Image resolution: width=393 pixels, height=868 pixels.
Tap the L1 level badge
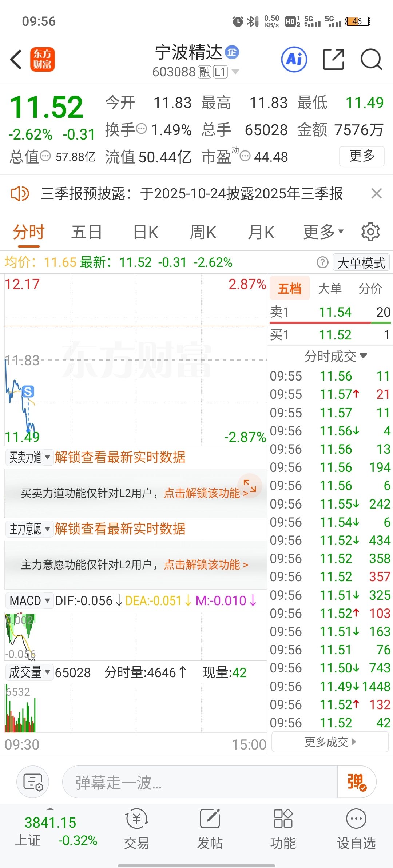220,72
